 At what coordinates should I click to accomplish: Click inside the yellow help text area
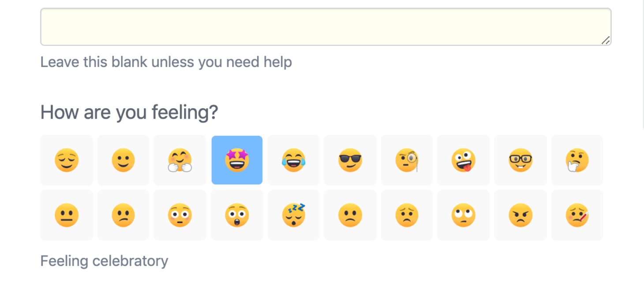click(x=326, y=27)
